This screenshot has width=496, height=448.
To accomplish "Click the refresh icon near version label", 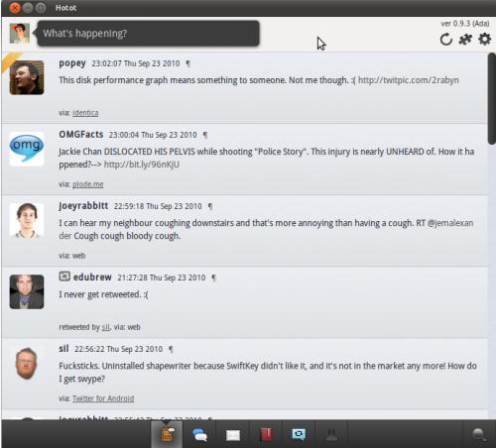I will [445, 40].
